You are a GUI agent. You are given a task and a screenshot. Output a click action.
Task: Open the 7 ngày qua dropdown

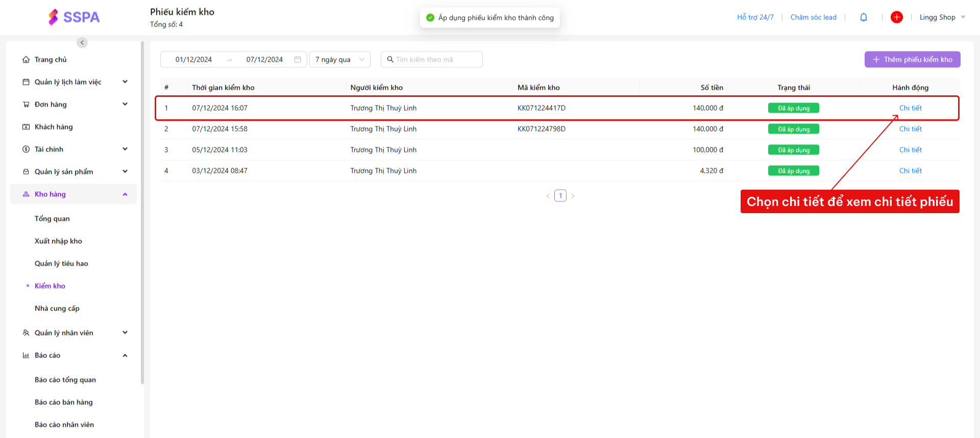340,60
